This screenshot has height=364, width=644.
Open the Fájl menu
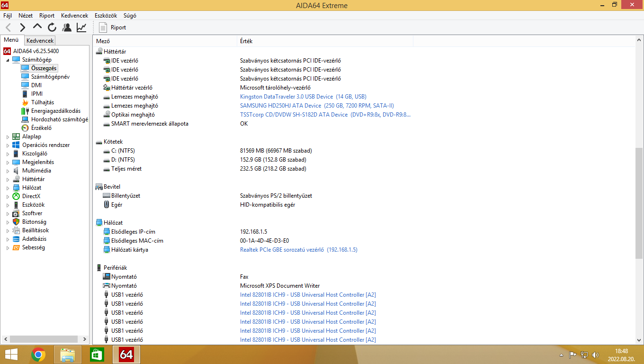[8, 16]
